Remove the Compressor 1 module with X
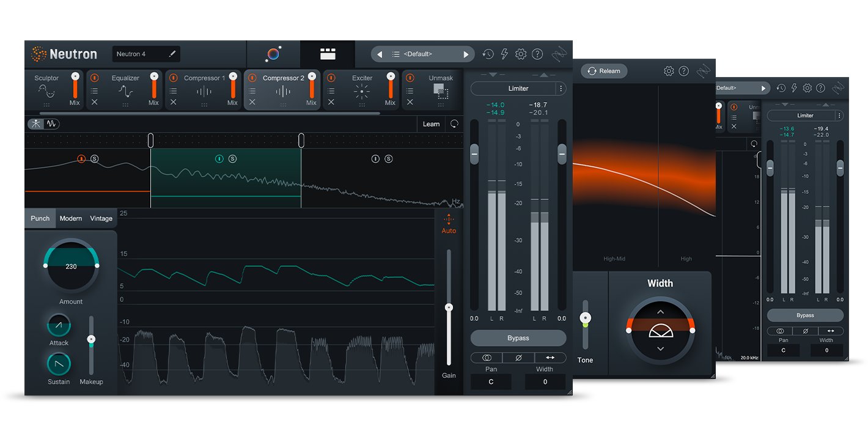 click(173, 102)
